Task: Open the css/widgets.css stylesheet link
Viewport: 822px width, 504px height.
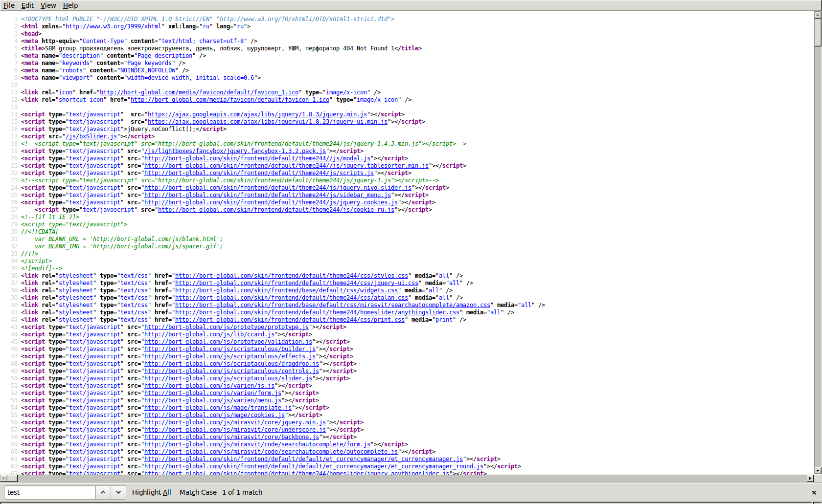Action: click(286, 290)
